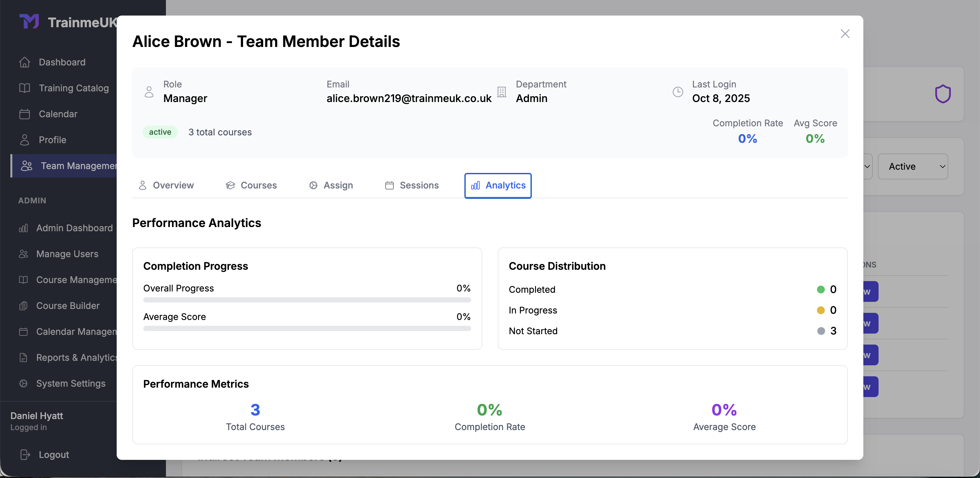980x478 pixels.
Task: Open the Training Catalog section
Action: coord(74,88)
